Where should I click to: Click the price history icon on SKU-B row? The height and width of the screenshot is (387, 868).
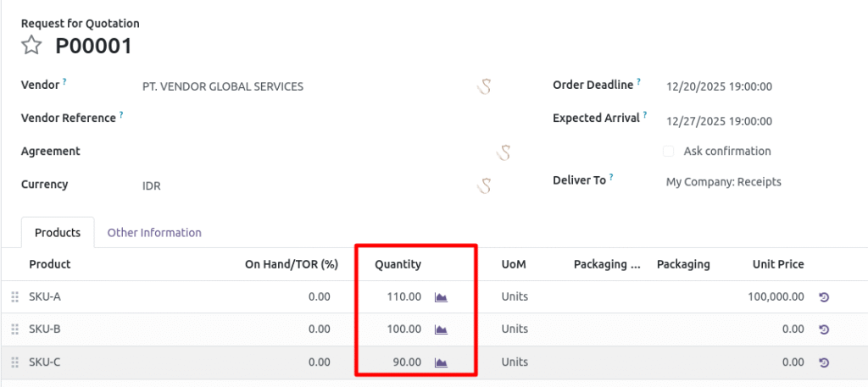pos(823,329)
